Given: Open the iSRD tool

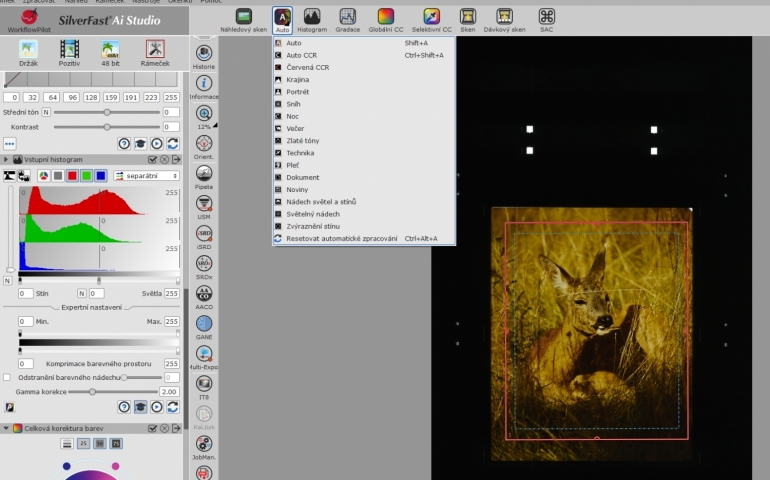Looking at the screenshot, I should point(204,233).
